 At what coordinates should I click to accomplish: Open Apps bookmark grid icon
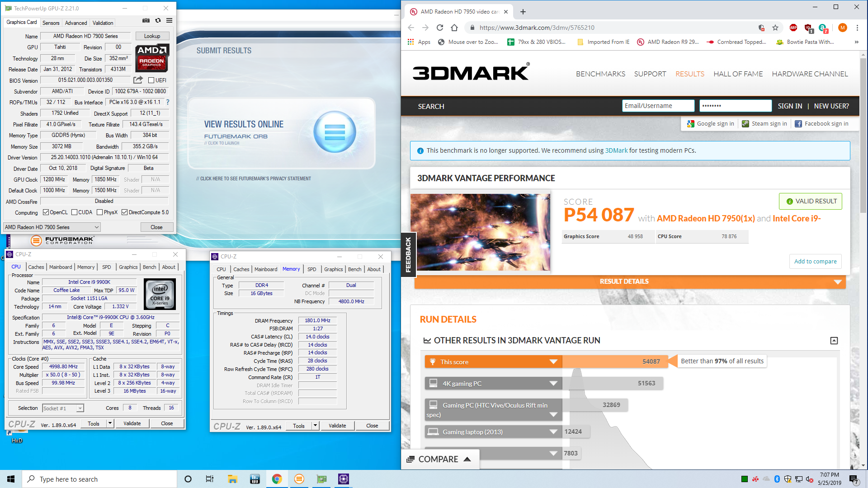(410, 42)
